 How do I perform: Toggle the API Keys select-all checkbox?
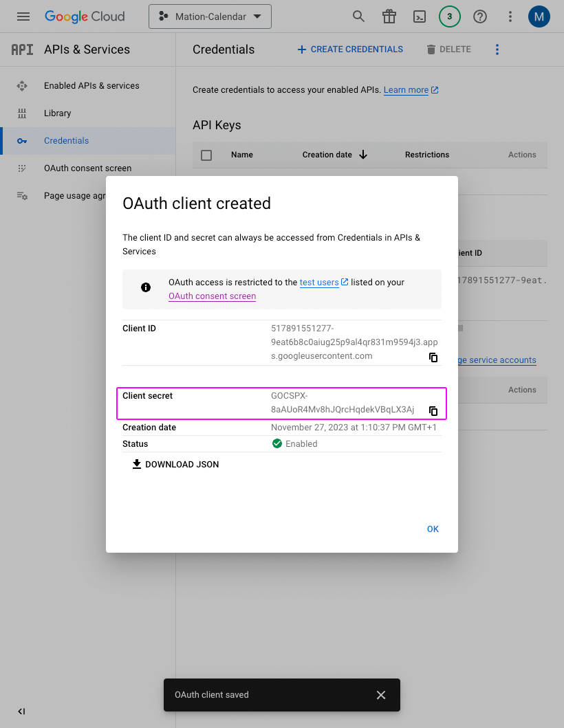(206, 155)
